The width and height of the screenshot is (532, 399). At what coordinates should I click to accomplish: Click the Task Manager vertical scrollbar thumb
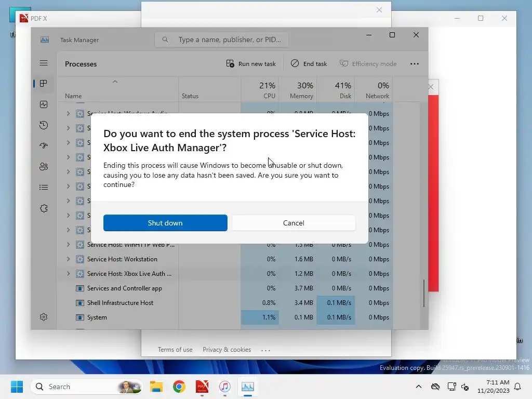(x=424, y=293)
